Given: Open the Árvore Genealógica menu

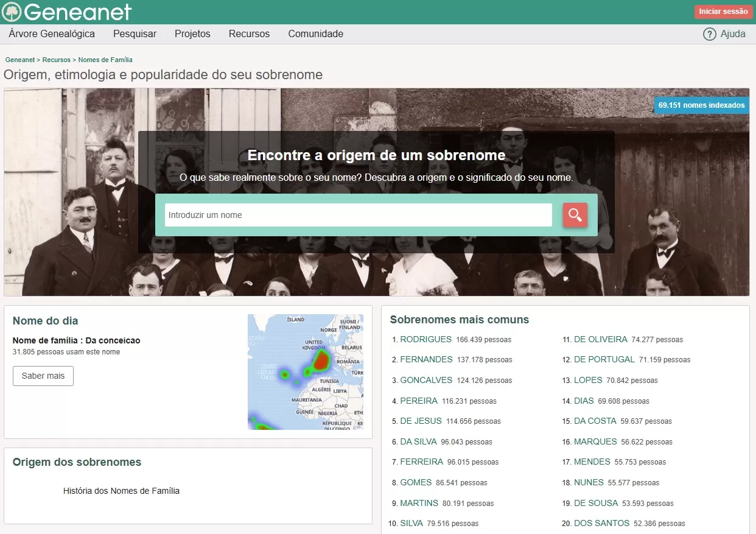Looking at the screenshot, I should [x=52, y=34].
